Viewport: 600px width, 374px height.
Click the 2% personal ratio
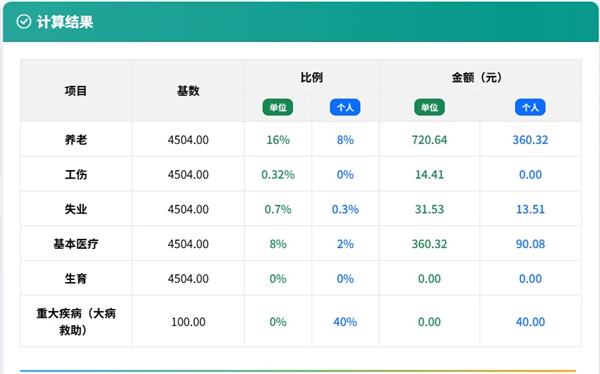[x=345, y=244]
